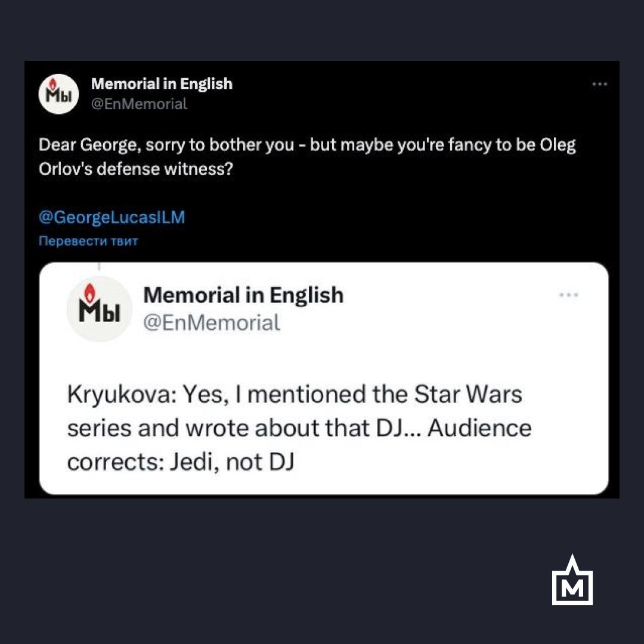Open the outer tweet's three-dot more menu
Viewport: 644px width, 644px height.
click(599, 84)
